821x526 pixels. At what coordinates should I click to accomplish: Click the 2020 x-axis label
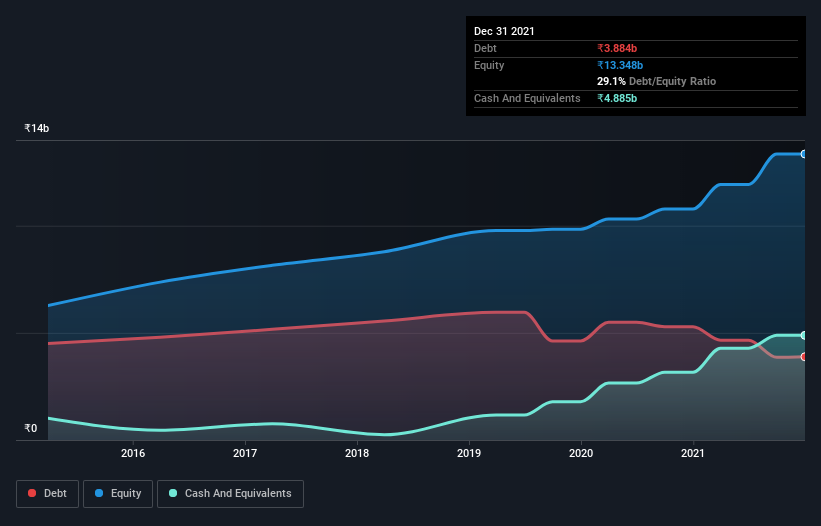point(581,453)
